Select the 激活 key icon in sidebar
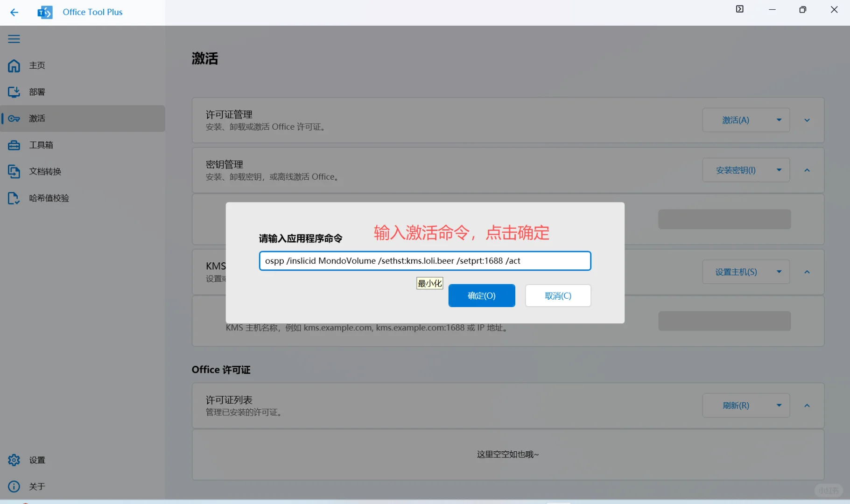This screenshot has width=850, height=504. pos(14,119)
